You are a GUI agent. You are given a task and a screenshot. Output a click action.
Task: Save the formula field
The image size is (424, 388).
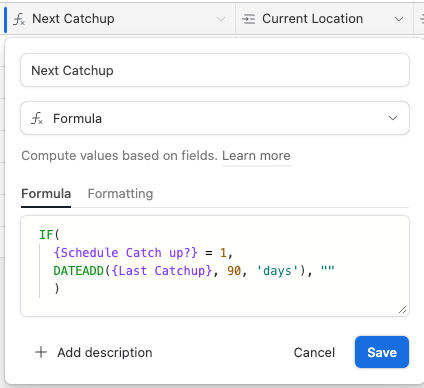click(x=382, y=352)
